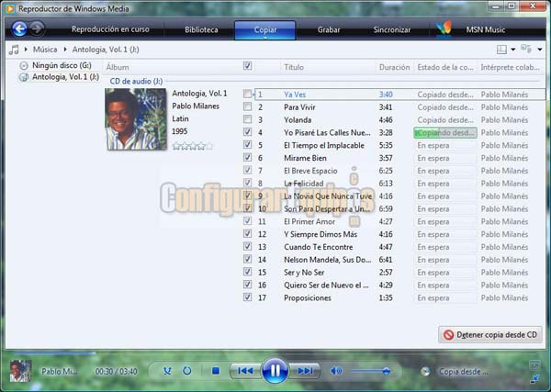The width and height of the screenshot is (551, 392).
Task: Click the music note library icon
Action: (x=14, y=50)
